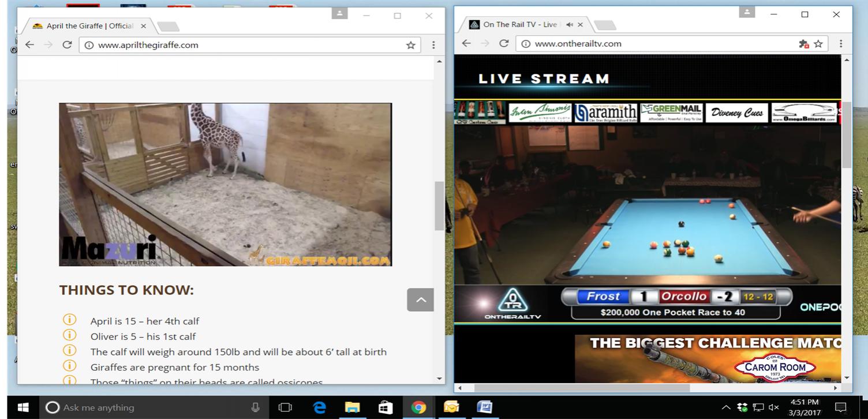Viewport: 868px width, 419px height.
Task: Bookmark ontherailtv.com with the star icon
Action: point(818,44)
